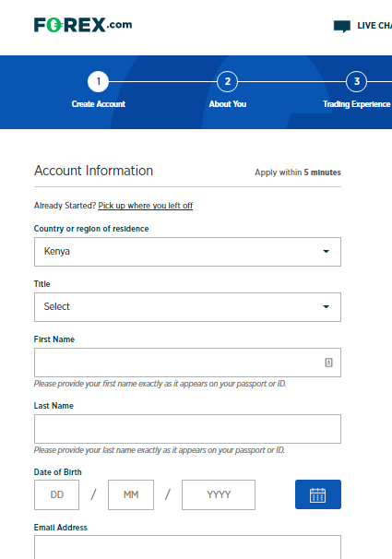Click the Title dropdown arrow
Viewport: 392px width, 559px height.
click(326, 307)
